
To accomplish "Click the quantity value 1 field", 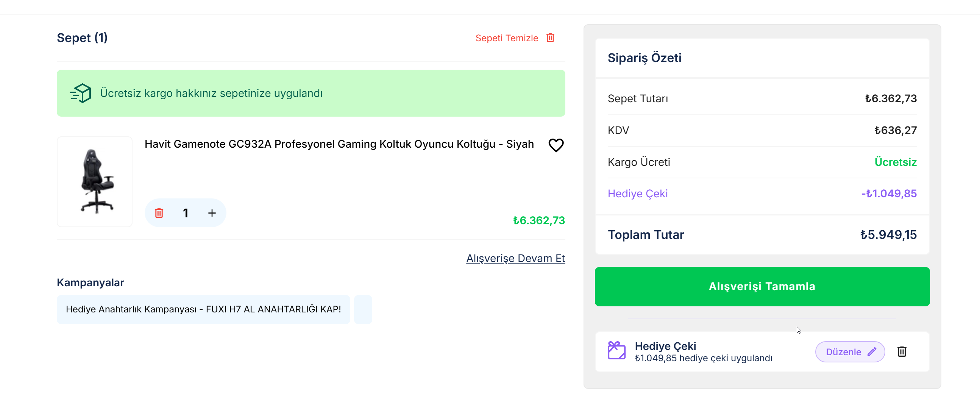I will 186,213.
